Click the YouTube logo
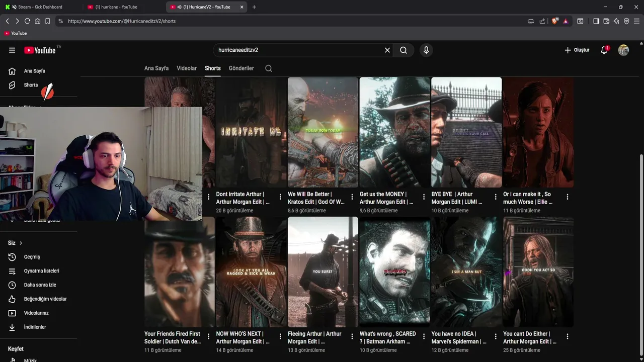644x362 pixels. pos(40,50)
